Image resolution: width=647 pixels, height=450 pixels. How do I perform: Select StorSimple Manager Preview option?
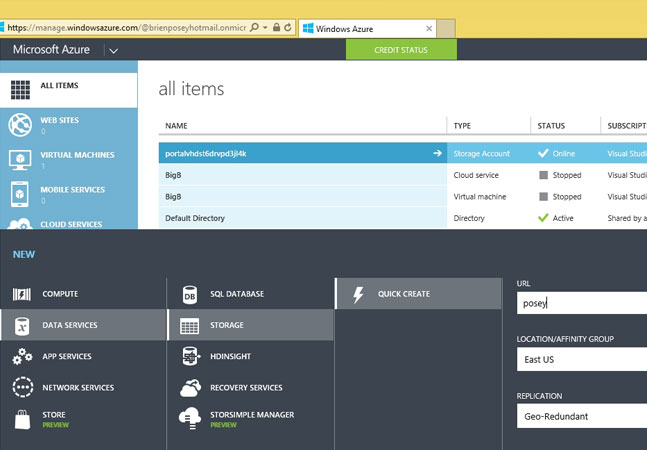pos(250,419)
